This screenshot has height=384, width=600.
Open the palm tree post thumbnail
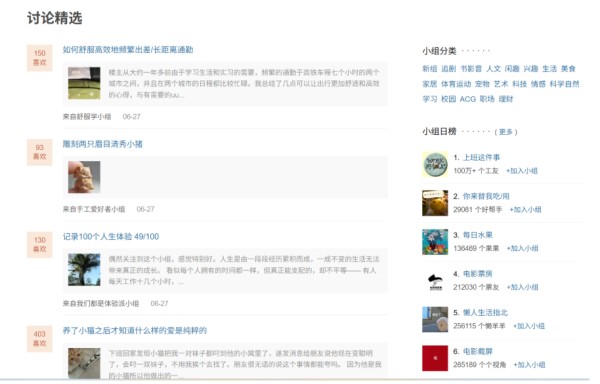click(x=84, y=270)
